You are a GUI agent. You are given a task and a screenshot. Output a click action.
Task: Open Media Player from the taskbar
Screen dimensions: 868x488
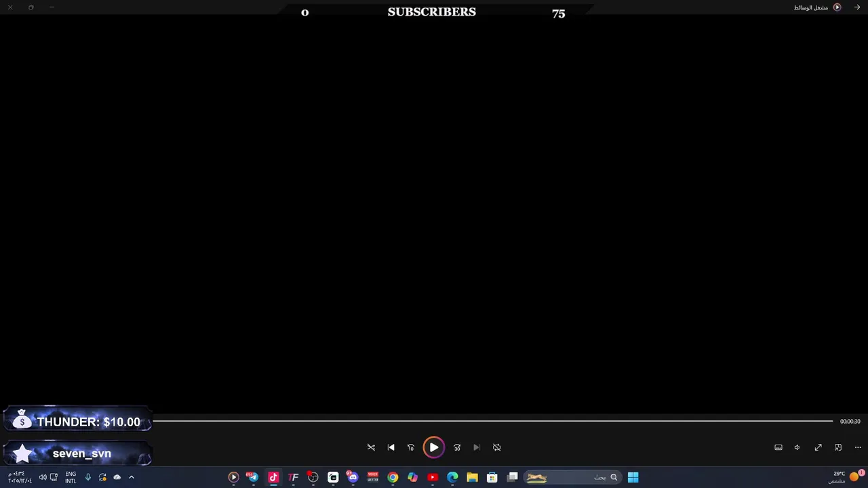tap(233, 477)
